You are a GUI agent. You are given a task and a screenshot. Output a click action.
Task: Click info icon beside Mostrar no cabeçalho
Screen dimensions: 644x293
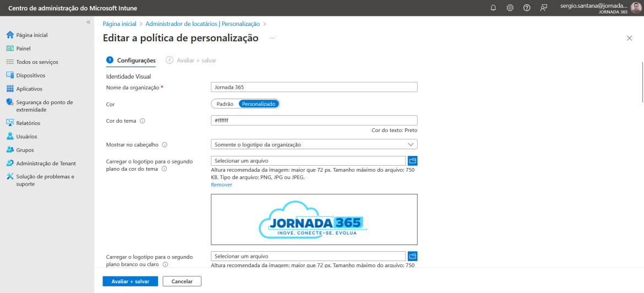[x=164, y=145]
